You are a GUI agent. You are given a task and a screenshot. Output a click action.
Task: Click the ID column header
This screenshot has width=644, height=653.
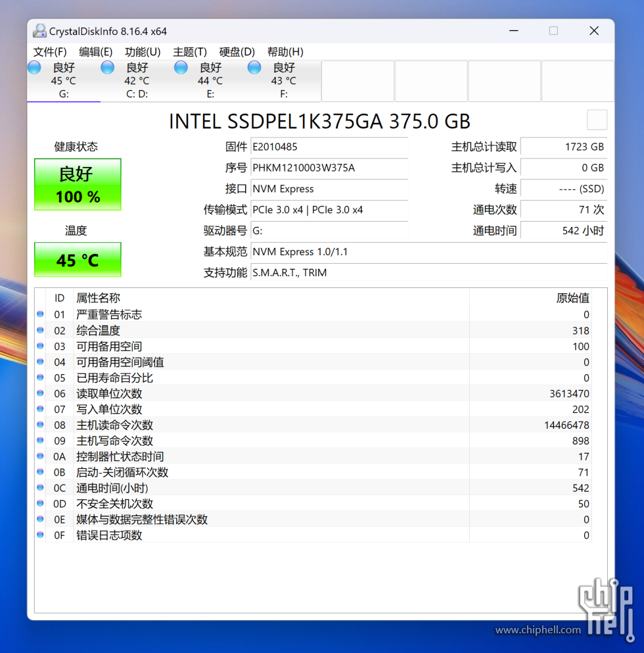(x=60, y=298)
